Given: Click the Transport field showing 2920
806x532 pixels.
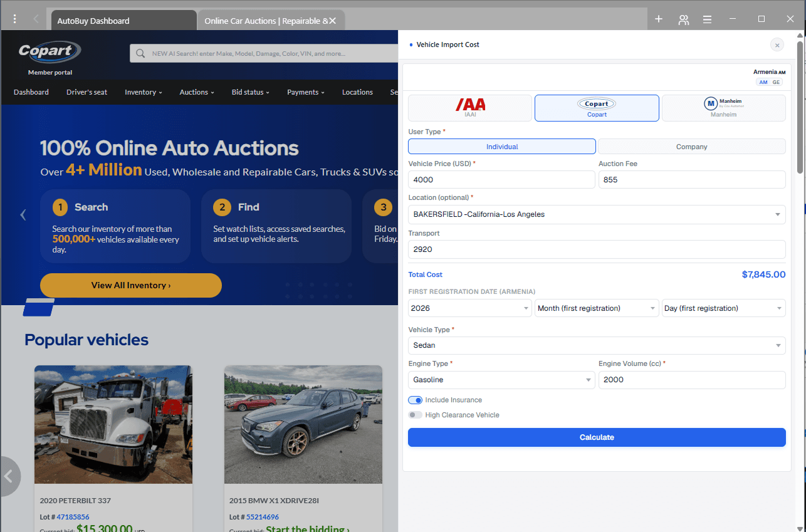Looking at the screenshot, I should [x=597, y=249].
